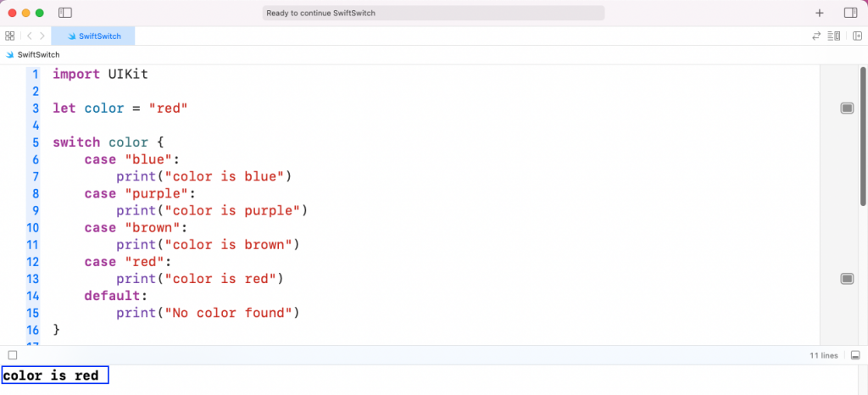The image size is (868, 395).
Task: Select the SwiftSwitch tab
Action: (93, 36)
